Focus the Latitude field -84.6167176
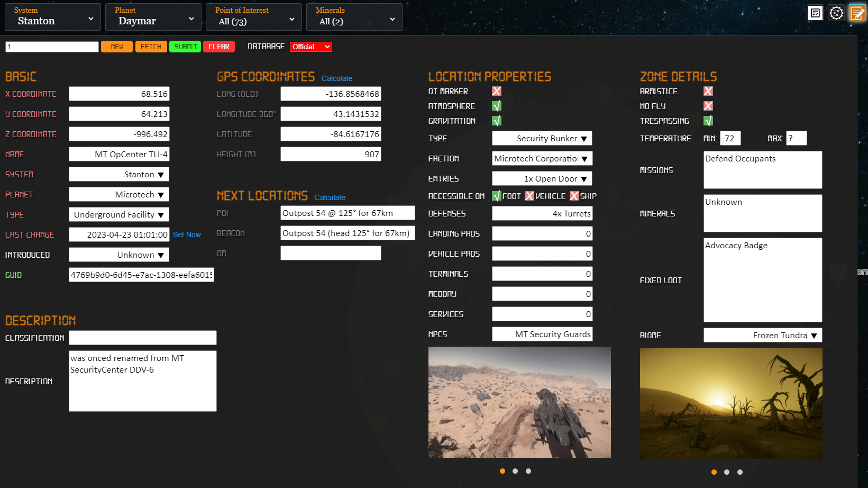 331,134
